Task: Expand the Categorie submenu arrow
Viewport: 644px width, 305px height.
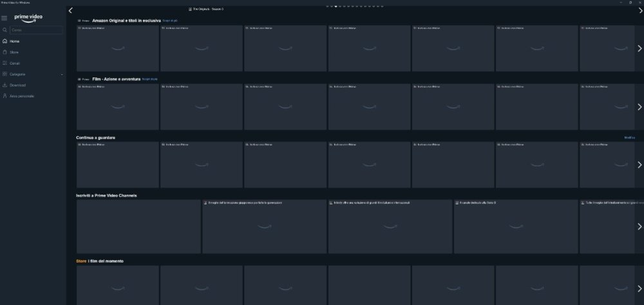Action: coord(62,74)
